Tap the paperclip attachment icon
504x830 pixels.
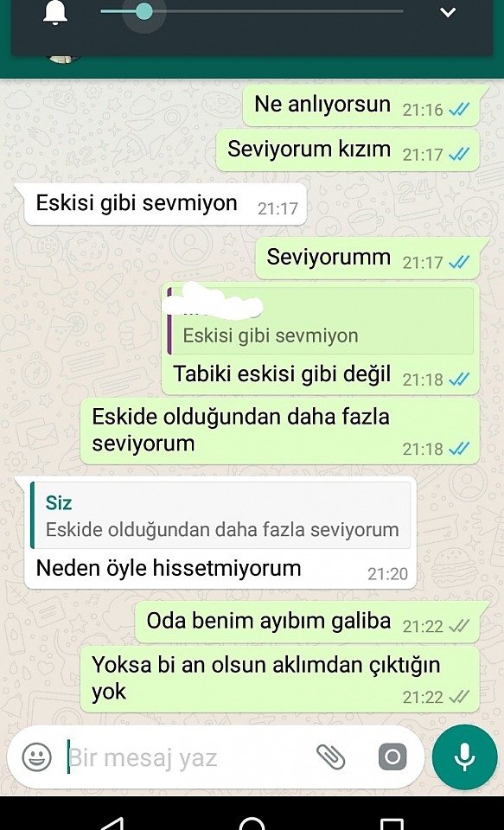point(331,757)
